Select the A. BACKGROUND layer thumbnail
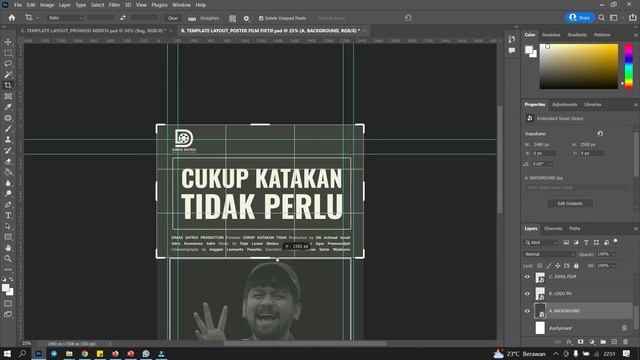This screenshot has width=640, height=360. tap(540, 311)
